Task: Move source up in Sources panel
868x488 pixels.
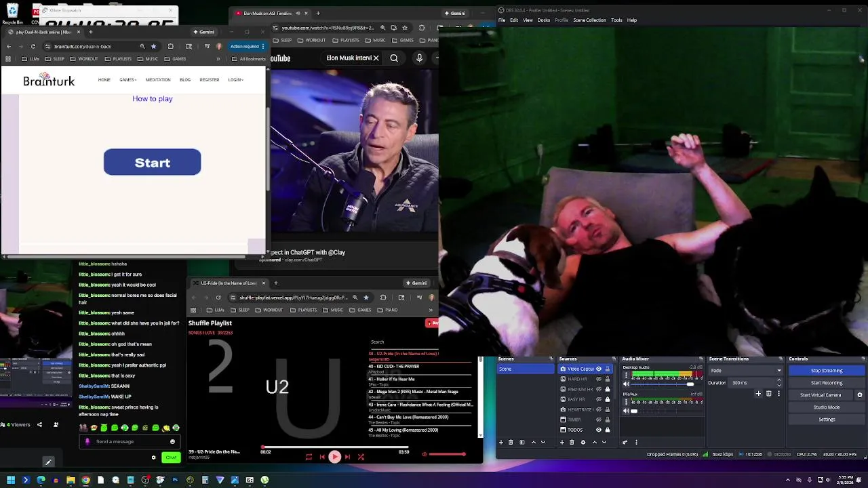Action: [595, 443]
